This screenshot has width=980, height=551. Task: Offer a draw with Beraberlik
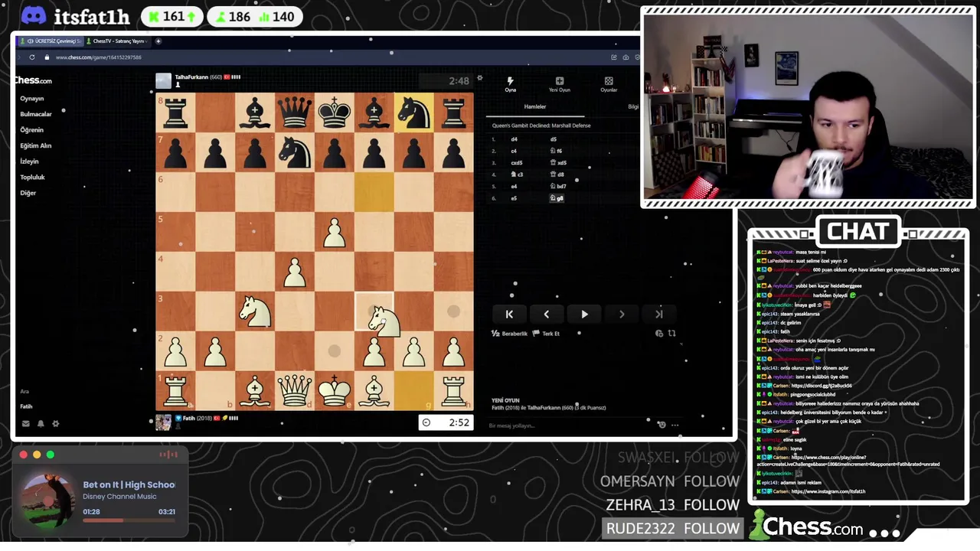[509, 334]
